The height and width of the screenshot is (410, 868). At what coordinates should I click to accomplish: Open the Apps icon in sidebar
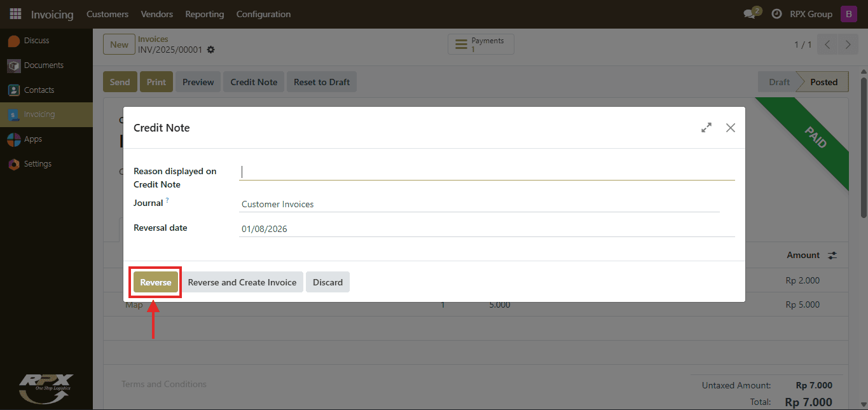click(x=14, y=139)
